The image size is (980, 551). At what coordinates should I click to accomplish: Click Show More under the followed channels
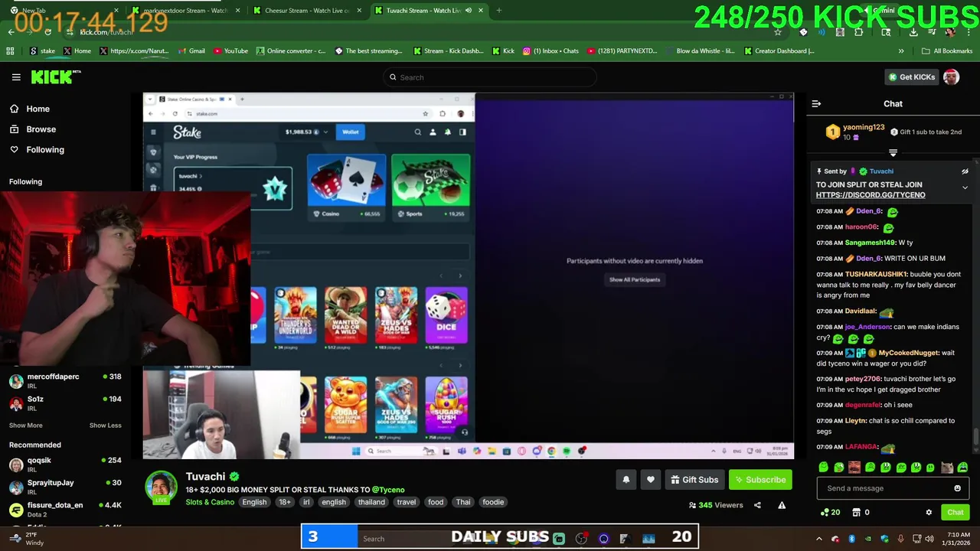click(x=25, y=425)
